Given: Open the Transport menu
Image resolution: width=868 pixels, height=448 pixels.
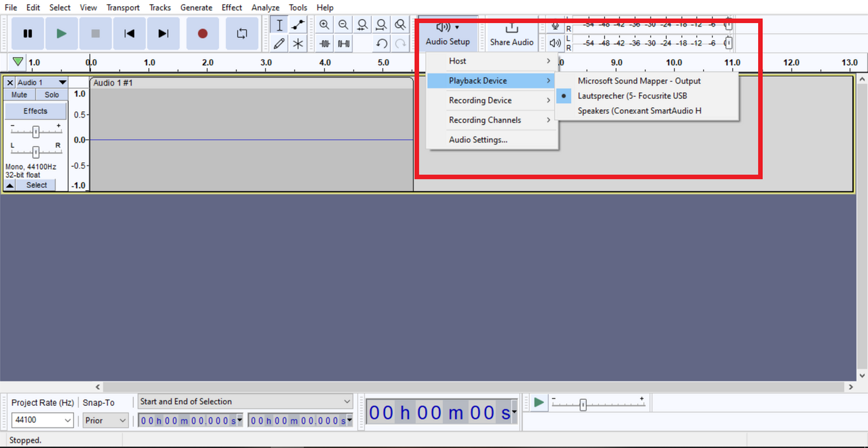Looking at the screenshot, I should 123,7.
